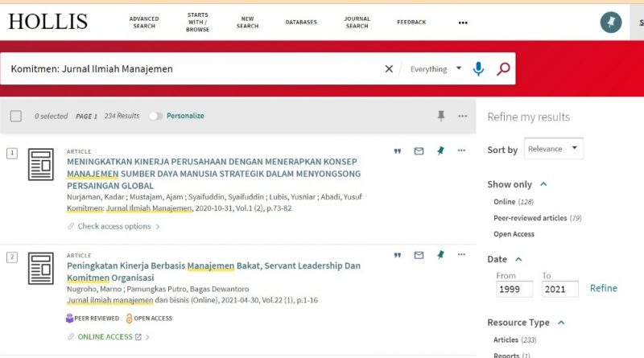Viewport: 644px width, 358px height.
Task: Collapse the Show only filter section
Action: click(543, 184)
